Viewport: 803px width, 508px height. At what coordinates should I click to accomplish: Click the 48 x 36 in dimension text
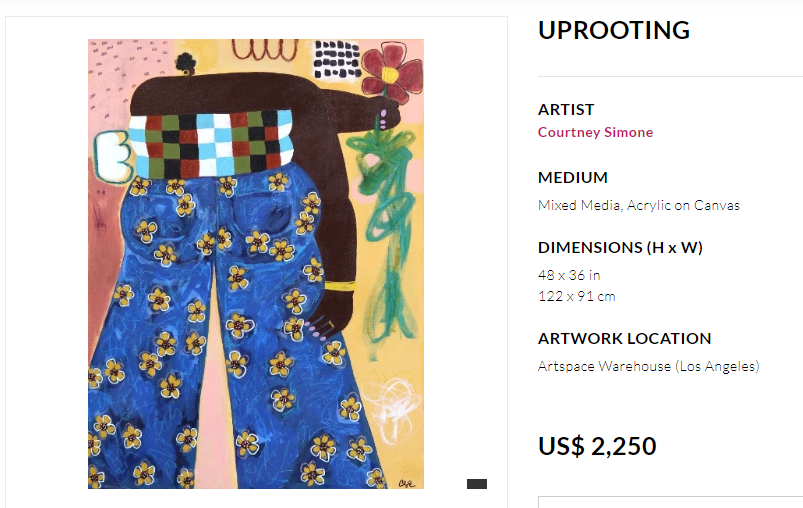click(x=569, y=276)
